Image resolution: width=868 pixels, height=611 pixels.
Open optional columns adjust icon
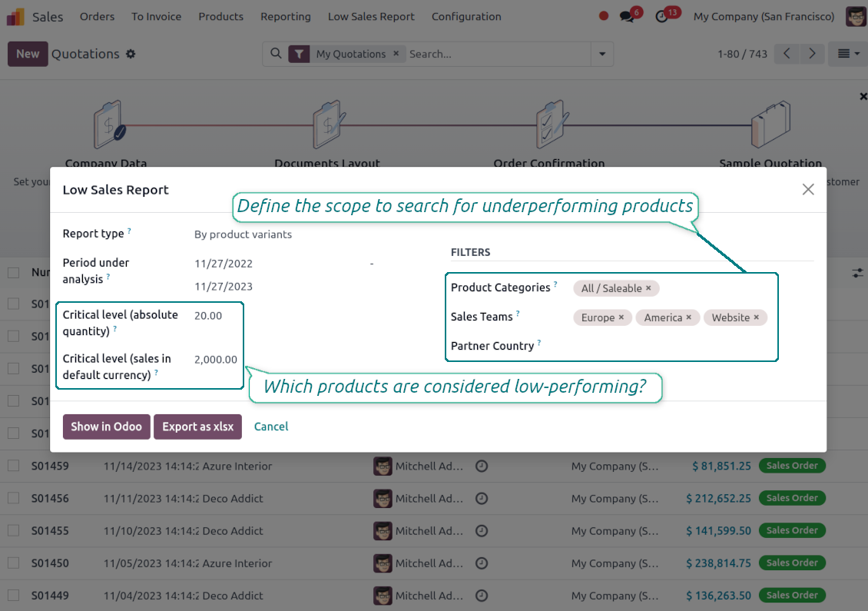(x=857, y=273)
